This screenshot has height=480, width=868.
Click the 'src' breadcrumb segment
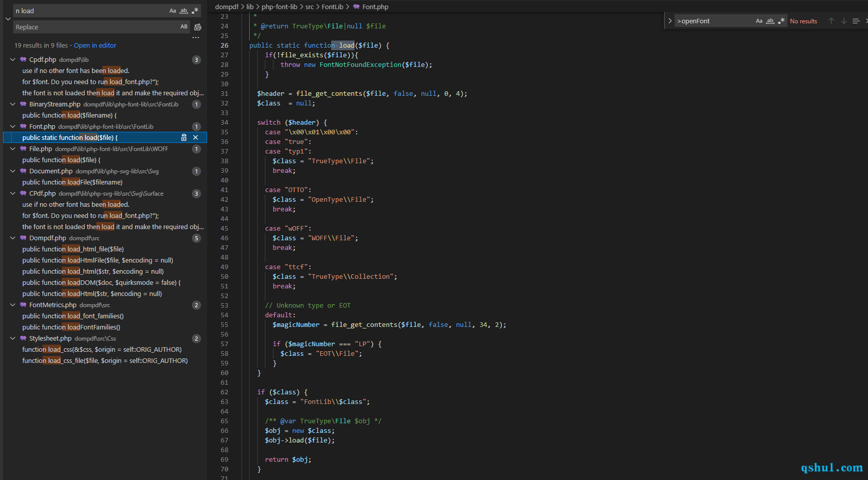click(x=309, y=7)
